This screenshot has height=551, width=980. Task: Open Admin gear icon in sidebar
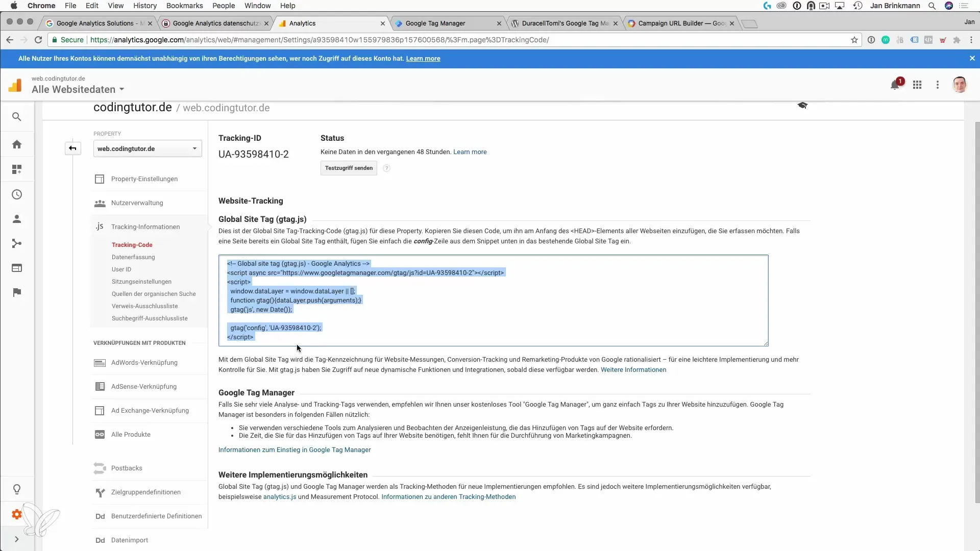[17, 514]
